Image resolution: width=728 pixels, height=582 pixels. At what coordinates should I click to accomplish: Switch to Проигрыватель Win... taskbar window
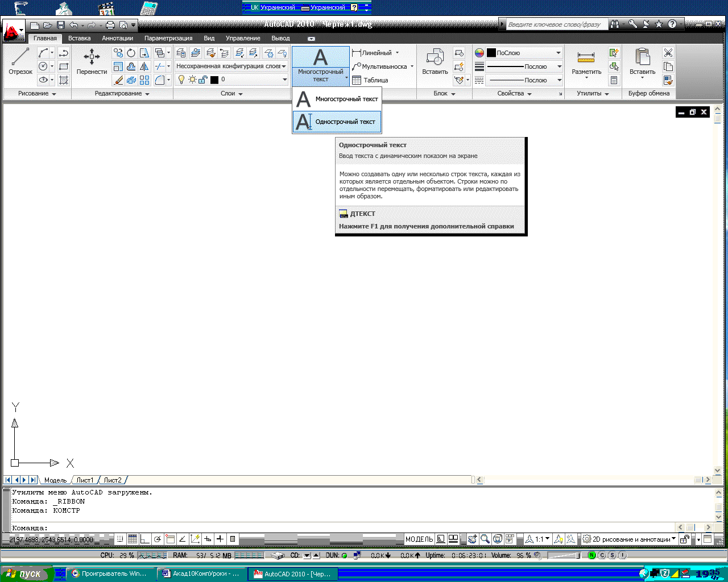[x=111, y=574]
